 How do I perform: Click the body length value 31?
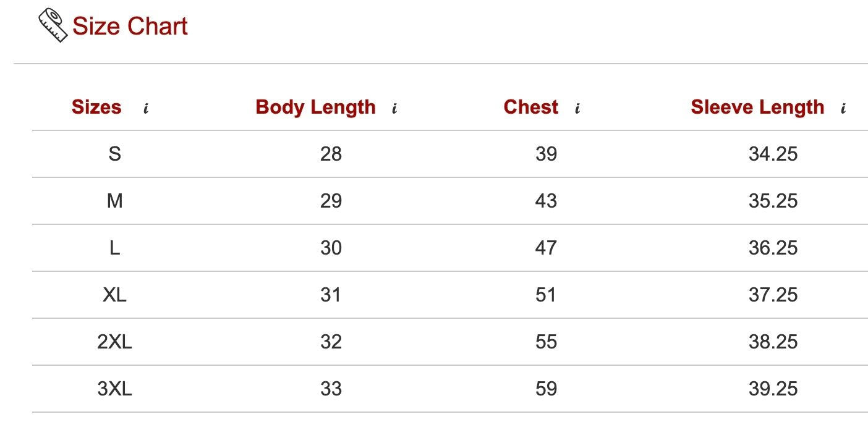coord(331,295)
